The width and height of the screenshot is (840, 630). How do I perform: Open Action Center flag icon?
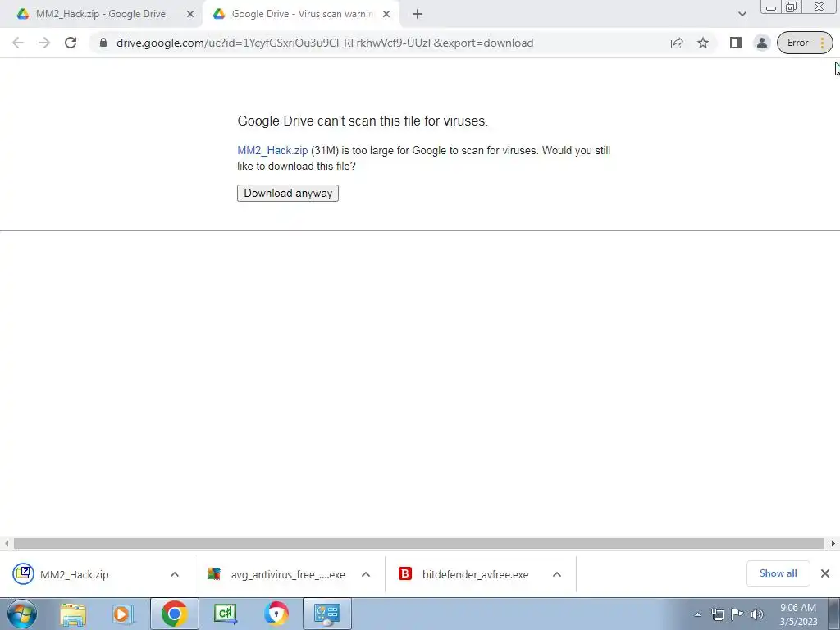(x=737, y=614)
